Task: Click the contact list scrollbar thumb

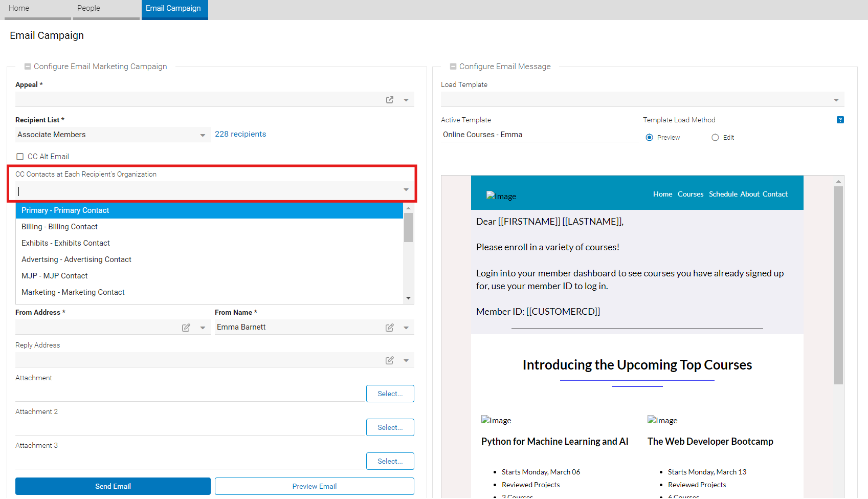Action: tap(408, 227)
